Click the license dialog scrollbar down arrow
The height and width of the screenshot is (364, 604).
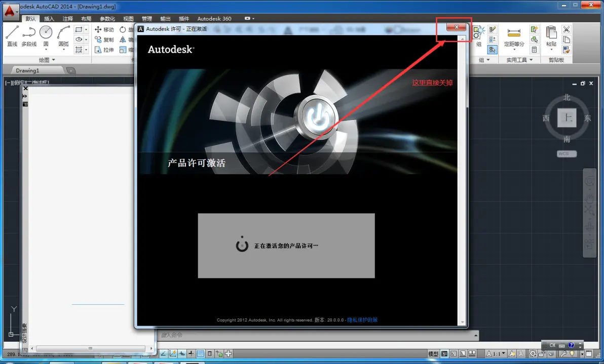pyautogui.click(x=462, y=322)
